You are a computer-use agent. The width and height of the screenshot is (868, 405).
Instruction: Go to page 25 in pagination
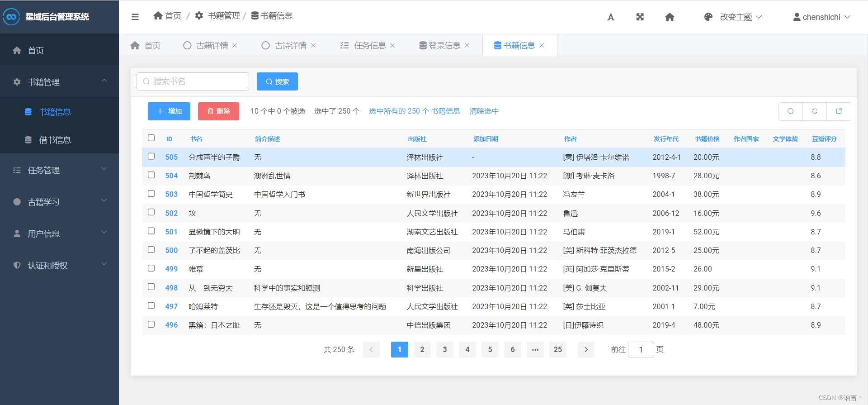(x=558, y=349)
